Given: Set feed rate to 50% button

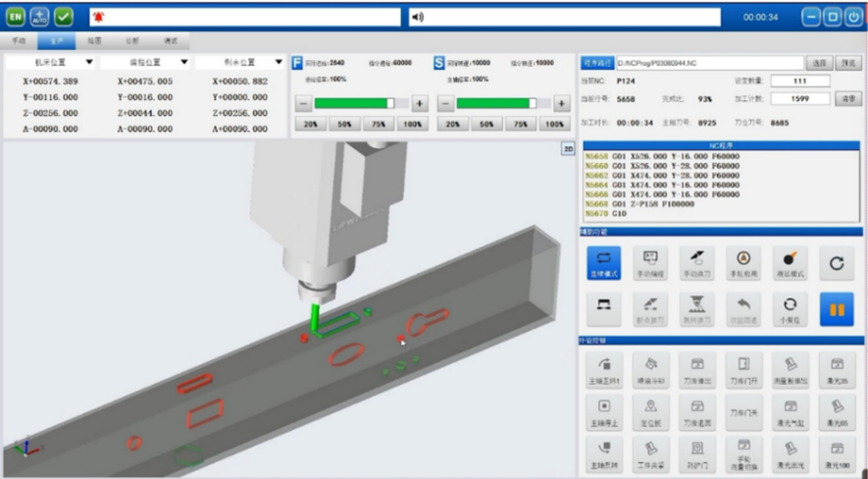Looking at the screenshot, I should point(345,125).
